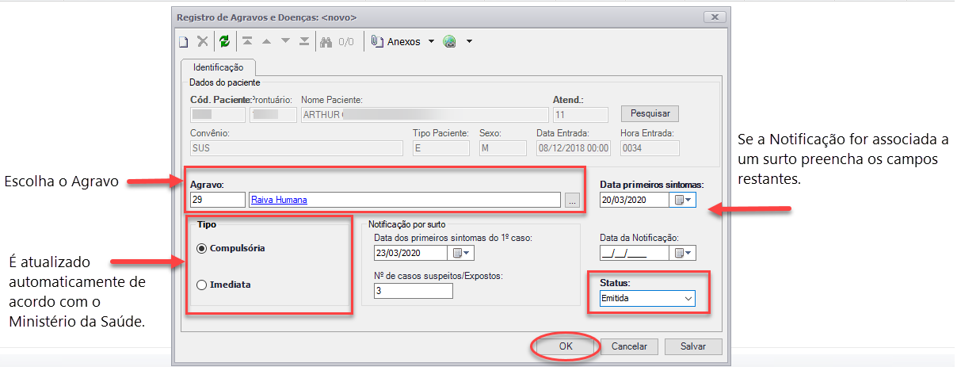The height and width of the screenshot is (367, 980).
Task: Click the Cancelar button
Action: (629, 346)
